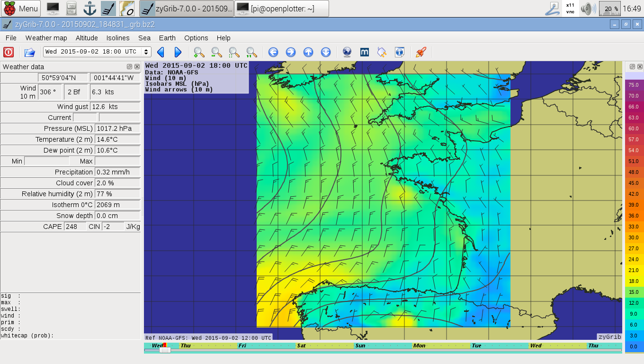The height and width of the screenshot is (364, 644).
Task: Open GRIB file info icon
Action: click(x=400, y=52)
